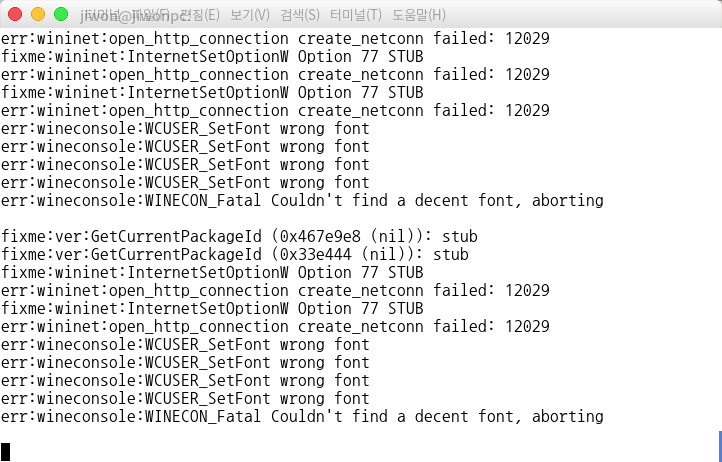Open the 도움말(H) help menu
Screen dimensions: 722x462
point(419,15)
